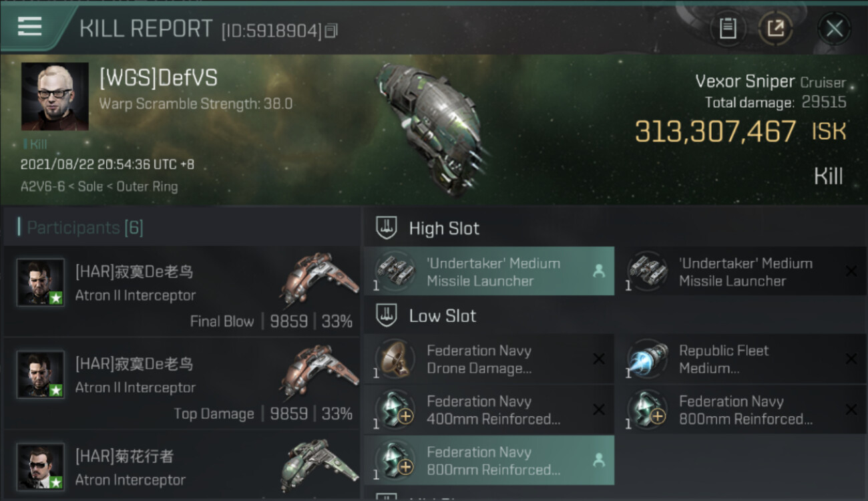Open the Final Blow Atron II Interceptor participant
This screenshot has height=501, width=868.
point(182,291)
